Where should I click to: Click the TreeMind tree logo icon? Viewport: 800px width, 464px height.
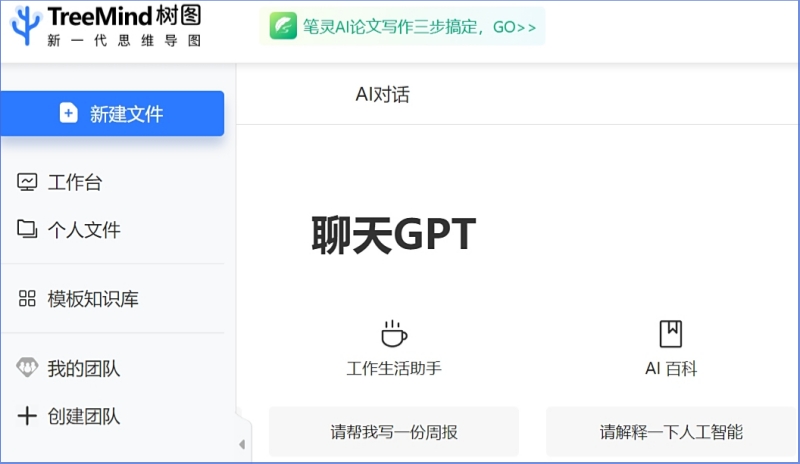pyautogui.click(x=26, y=25)
